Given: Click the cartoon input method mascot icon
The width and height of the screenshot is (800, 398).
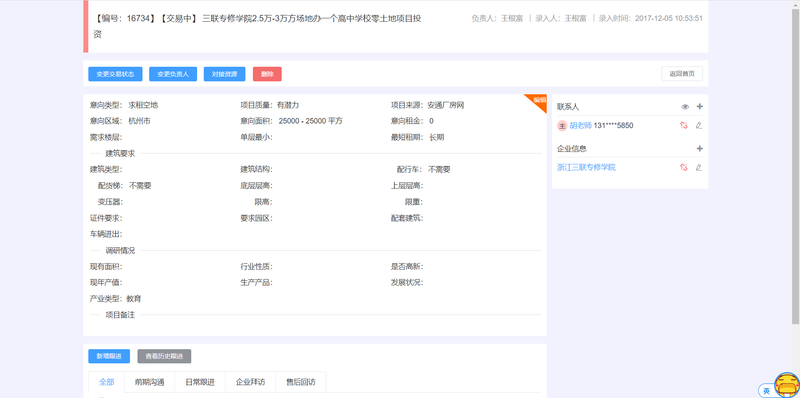Looking at the screenshot, I should tap(787, 385).
